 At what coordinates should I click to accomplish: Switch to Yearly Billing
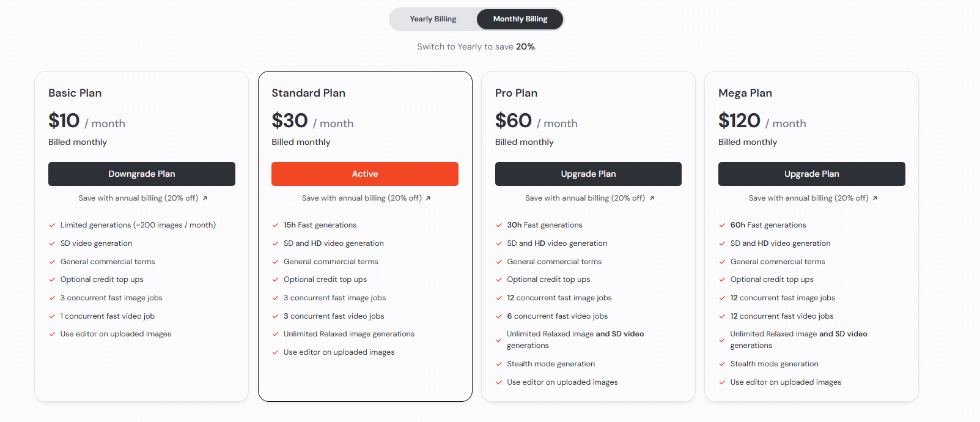coord(433,19)
